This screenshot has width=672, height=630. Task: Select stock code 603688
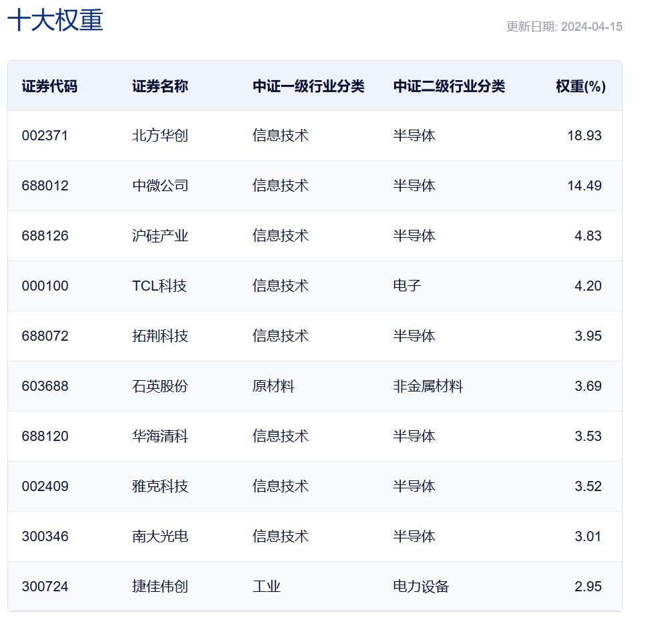45,386
